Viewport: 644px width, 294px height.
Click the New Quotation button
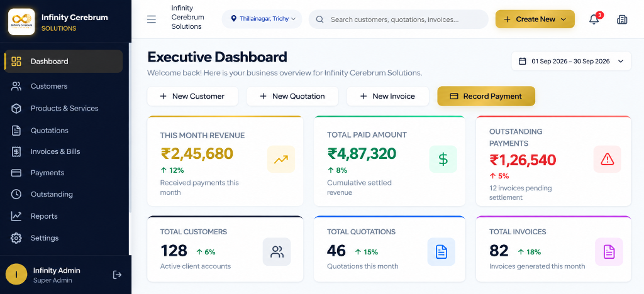[x=292, y=96]
